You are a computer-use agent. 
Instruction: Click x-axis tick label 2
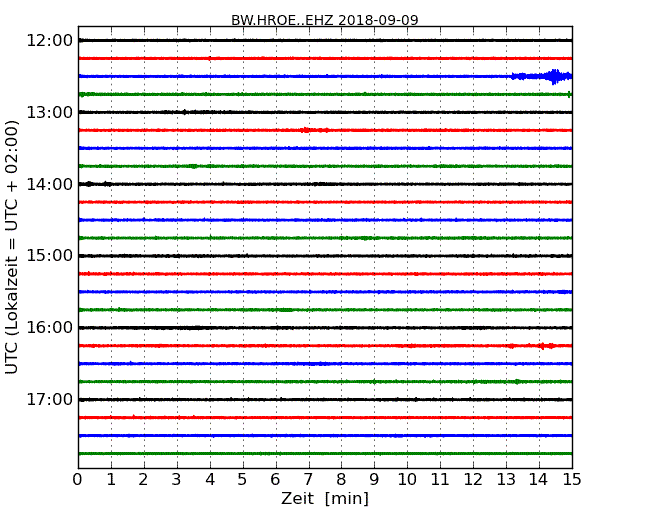coord(143,480)
